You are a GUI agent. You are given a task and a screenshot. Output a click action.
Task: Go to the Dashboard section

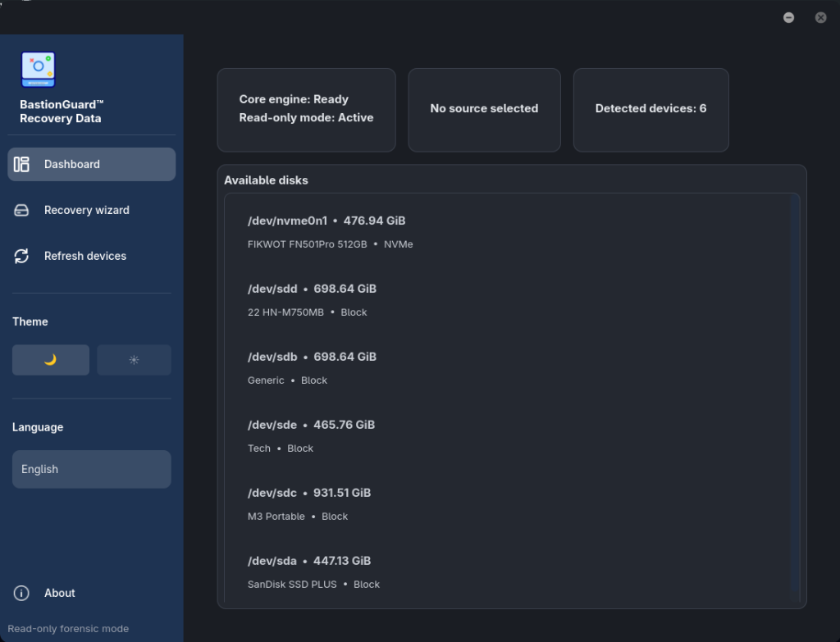click(x=92, y=164)
